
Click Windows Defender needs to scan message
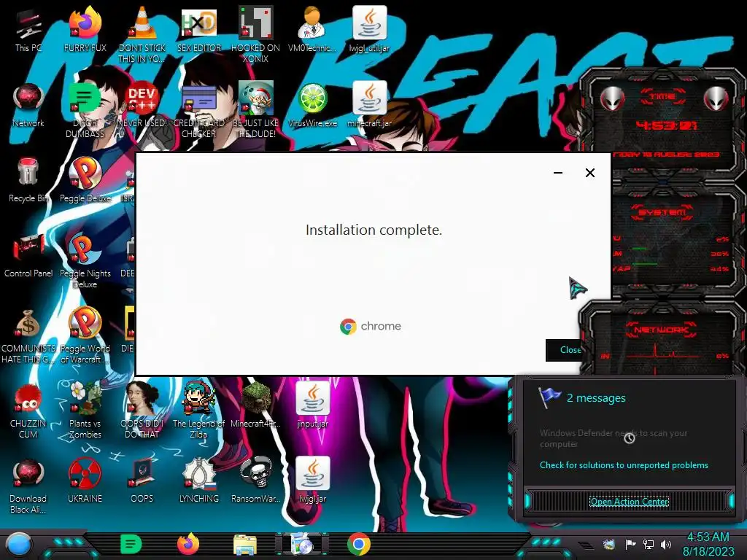[x=613, y=438]
